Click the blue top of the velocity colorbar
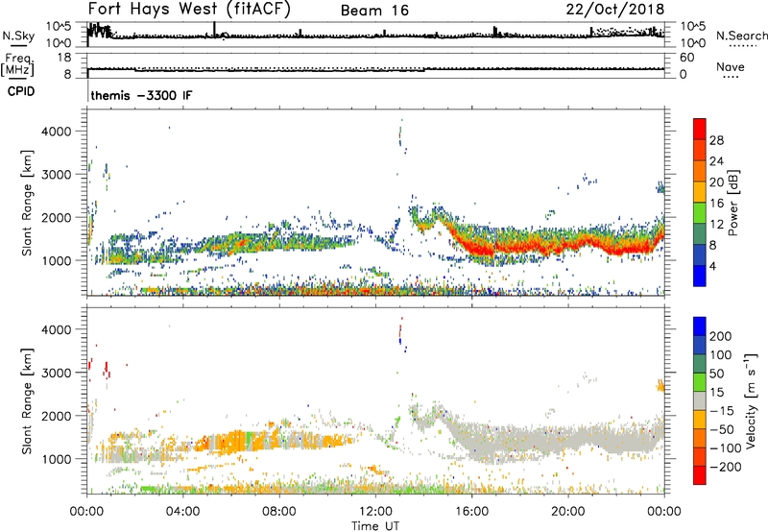 click(700, 326)
